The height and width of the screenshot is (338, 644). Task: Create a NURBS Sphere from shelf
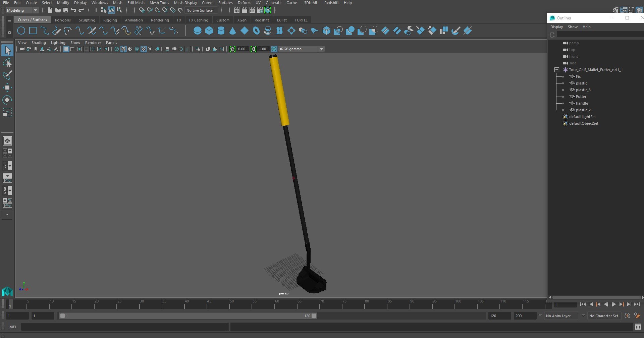coord(198,31)
